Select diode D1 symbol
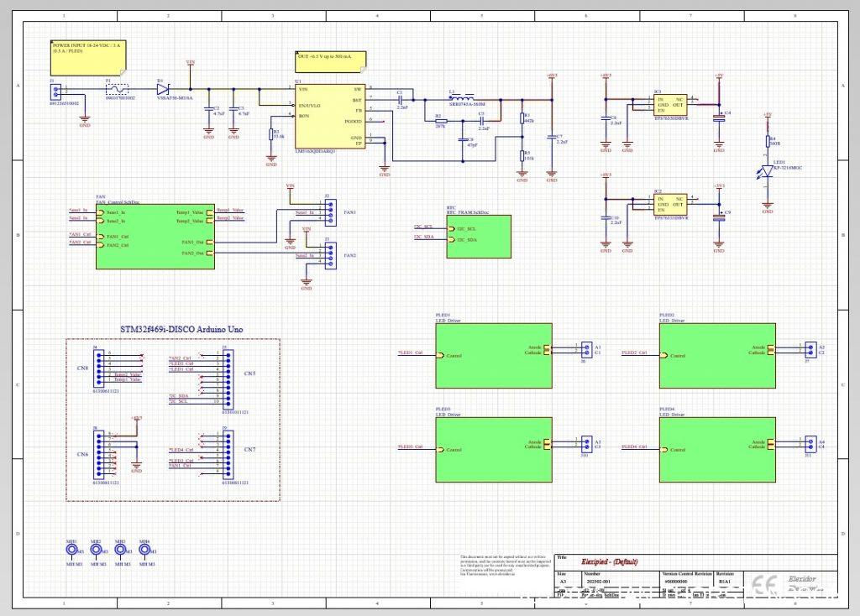Screen dimensions: 860x616 163,89
